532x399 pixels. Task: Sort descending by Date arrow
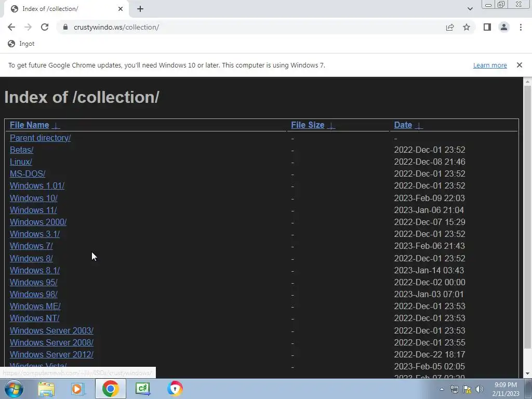[419, 126]
